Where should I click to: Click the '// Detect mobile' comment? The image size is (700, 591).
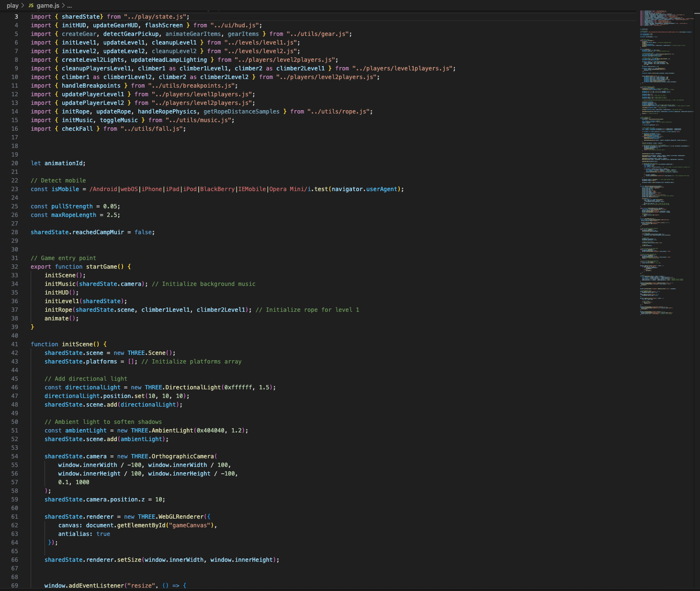pos(58,181)
